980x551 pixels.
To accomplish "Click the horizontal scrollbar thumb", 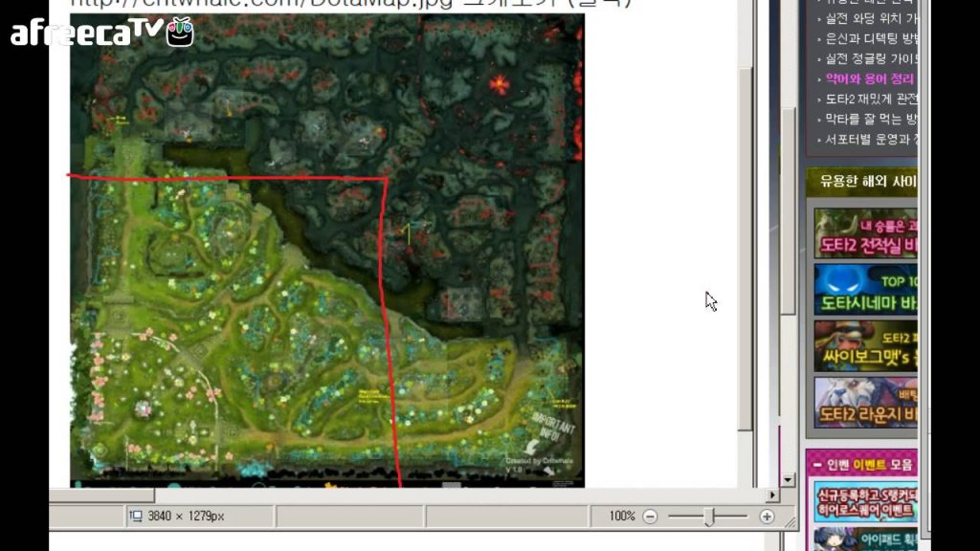I will 101,496.
